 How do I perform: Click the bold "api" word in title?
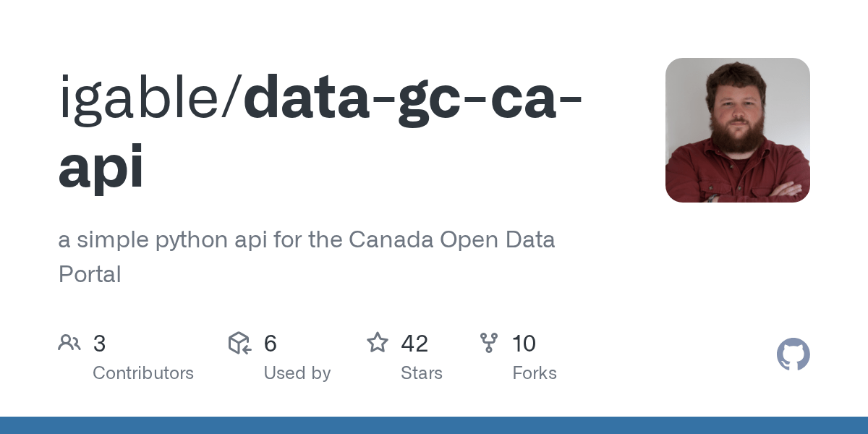click(101, 168)
